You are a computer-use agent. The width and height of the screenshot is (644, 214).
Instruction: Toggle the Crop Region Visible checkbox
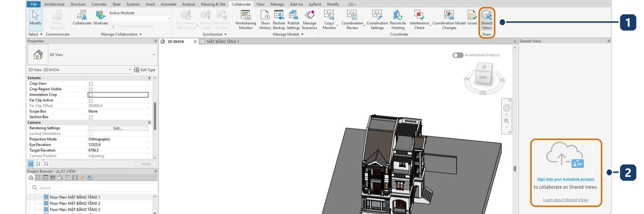tap(91, 89)
